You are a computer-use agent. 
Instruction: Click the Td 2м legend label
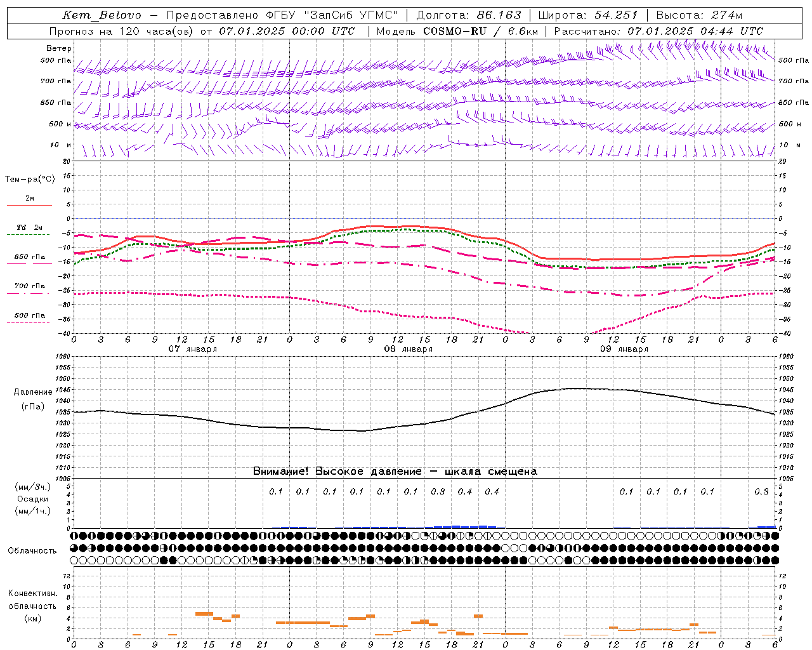pyautogui.click(x=29, y=227)
